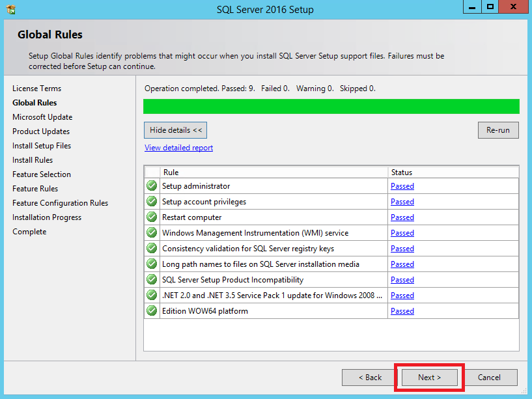Click the 'Warning 0.' status text
This screenshot has width=532, height=399.
tap(315, 89)
